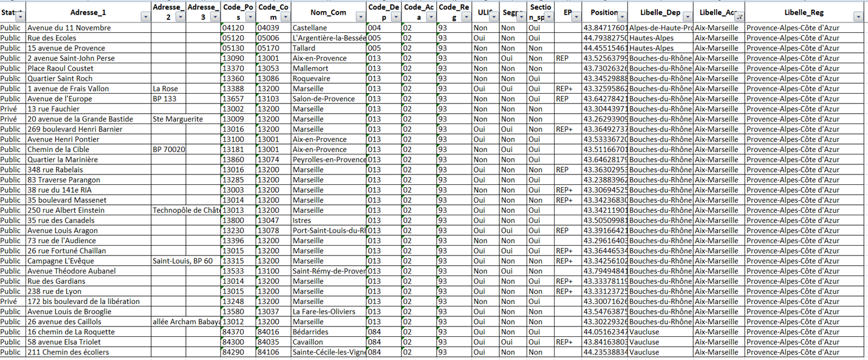The height and width of the screenshot is (360, 868).
Task: Show filter options for the Section_sp column
Action: (548, 18)
